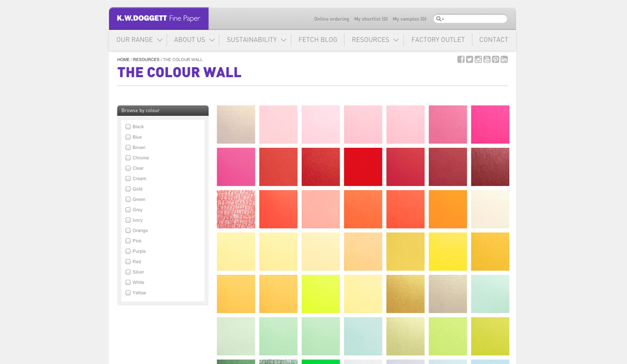The width and height of the screenshot is (627, 364).
Task: Open the Pinterest social icon
Action: (495, 59)
